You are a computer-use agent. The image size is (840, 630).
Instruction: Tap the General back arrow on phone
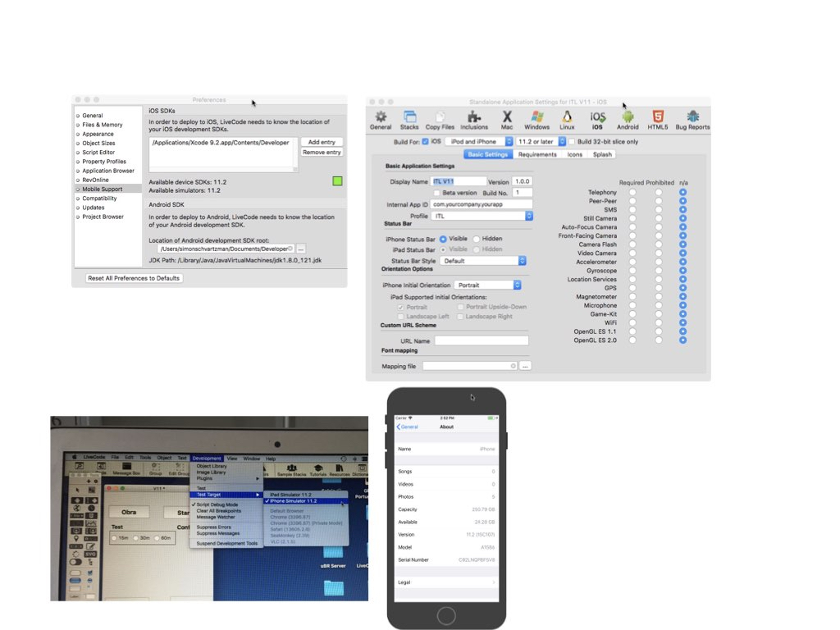407,427
